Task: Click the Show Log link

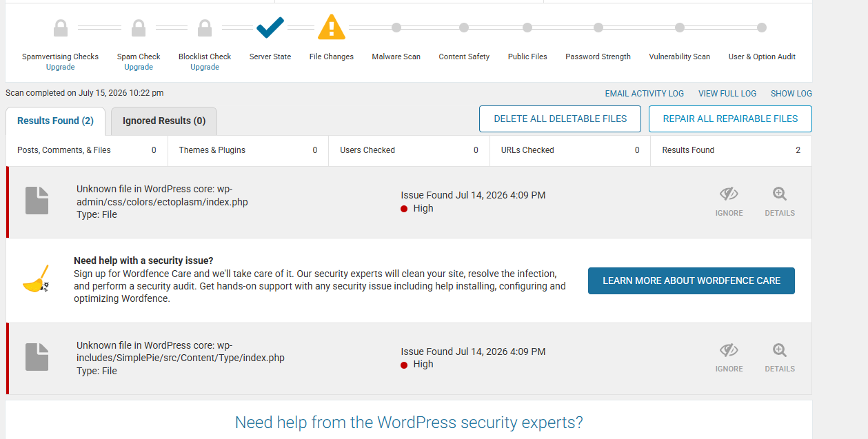Action: click(791, 94)
